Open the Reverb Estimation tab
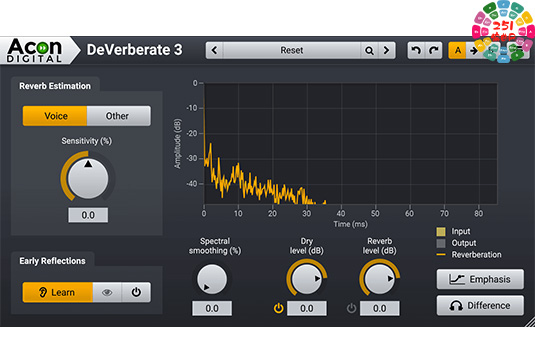This screenshot has height=363, width=535. [x=55, y=86]
